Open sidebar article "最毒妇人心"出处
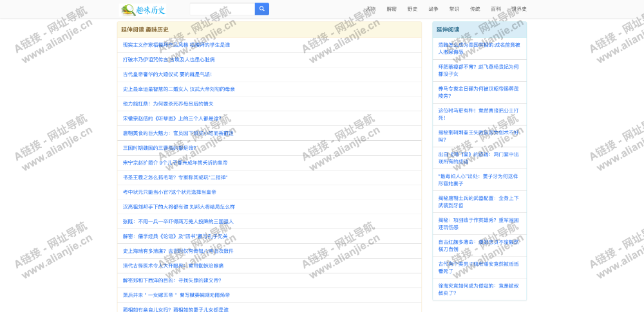644x312 pixels. click(x=478, y=179)
